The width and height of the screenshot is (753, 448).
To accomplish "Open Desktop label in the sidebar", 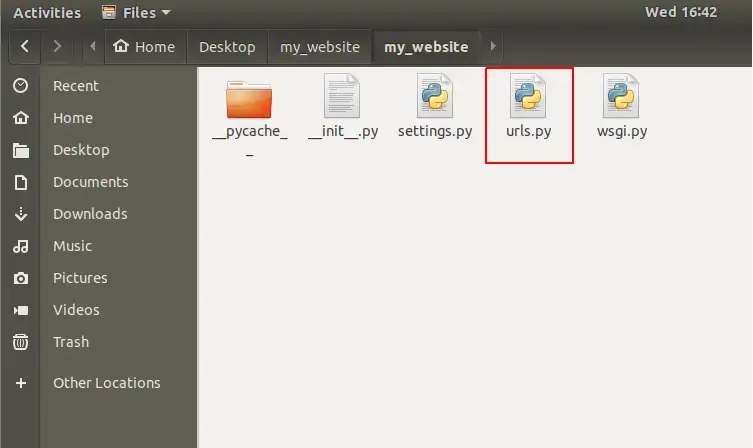I will pos(81,150).
